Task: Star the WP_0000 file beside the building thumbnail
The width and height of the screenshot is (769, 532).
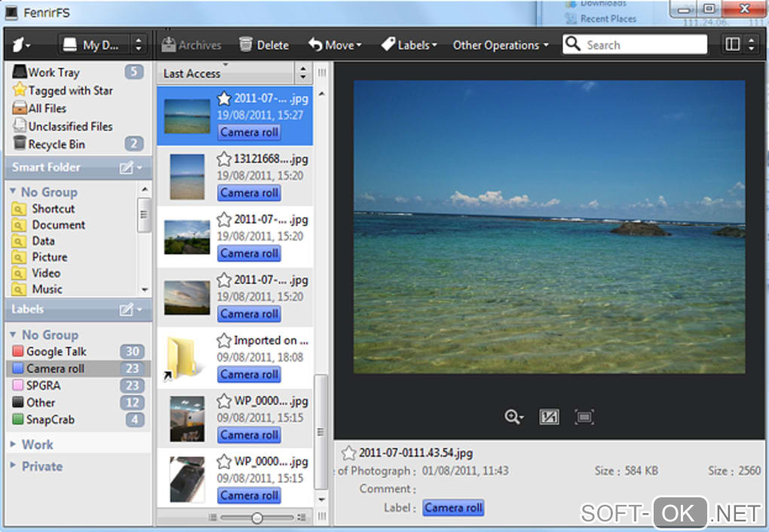Action: click(x=224, y=401)
